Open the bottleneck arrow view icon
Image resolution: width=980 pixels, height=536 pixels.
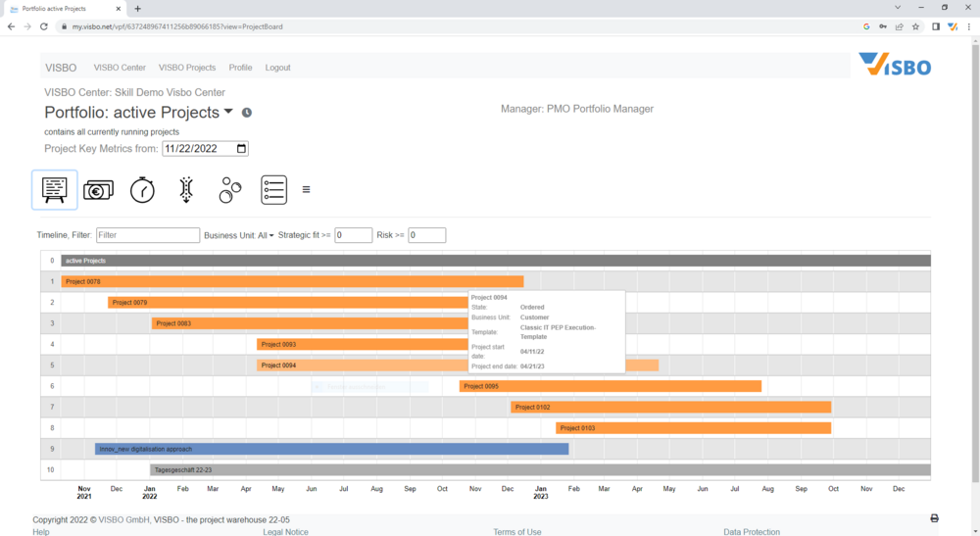tap(186, 190)
